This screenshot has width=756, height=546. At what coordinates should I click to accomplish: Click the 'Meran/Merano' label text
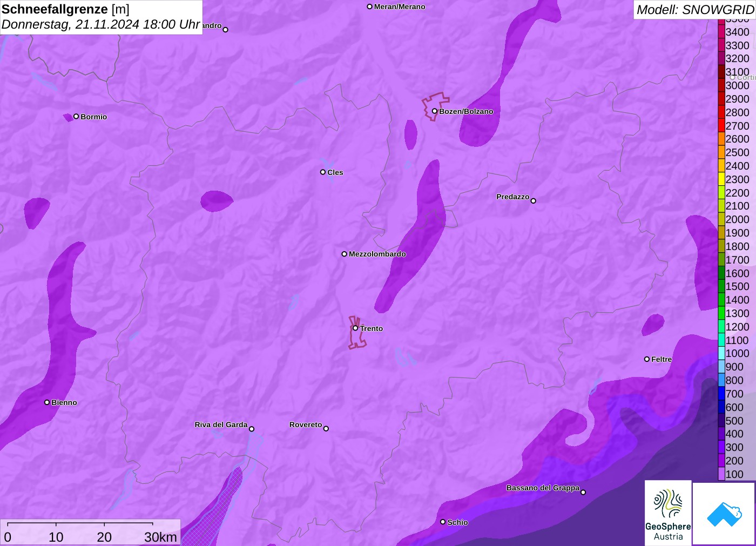[x=400, y=6]
